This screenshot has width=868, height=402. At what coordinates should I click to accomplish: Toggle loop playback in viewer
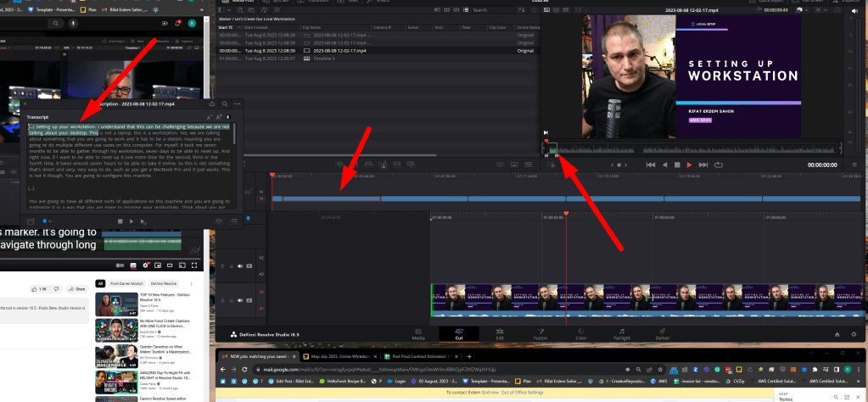click(719, 165)
